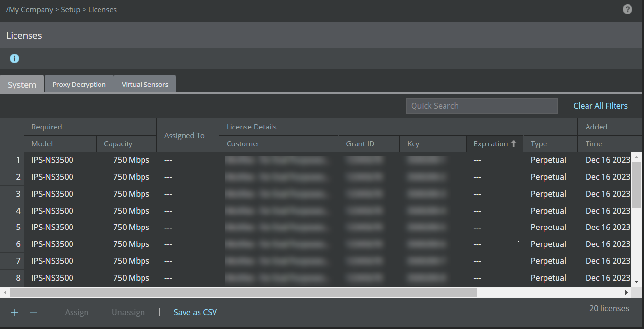The image size is (644, 329).
Task: Switch to the System tab
Action: pyautogui.click(x=22, y=85)
